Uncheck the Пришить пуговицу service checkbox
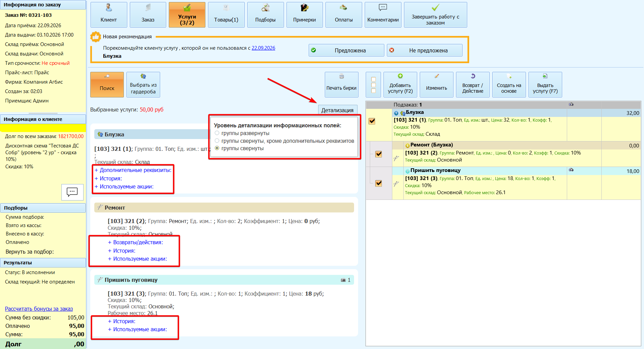The image size is (644, 349). pyautogui.click(x=379, y=183)
